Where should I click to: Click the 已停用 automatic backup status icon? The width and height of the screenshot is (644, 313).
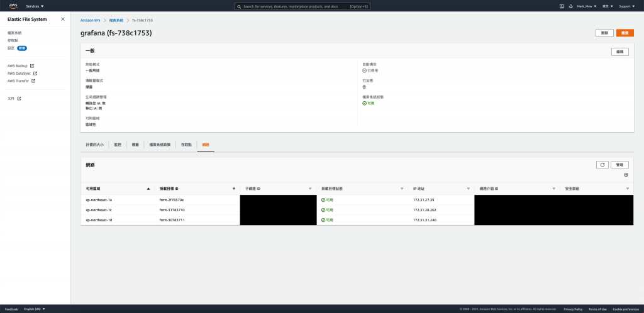(x=364, y=70)
